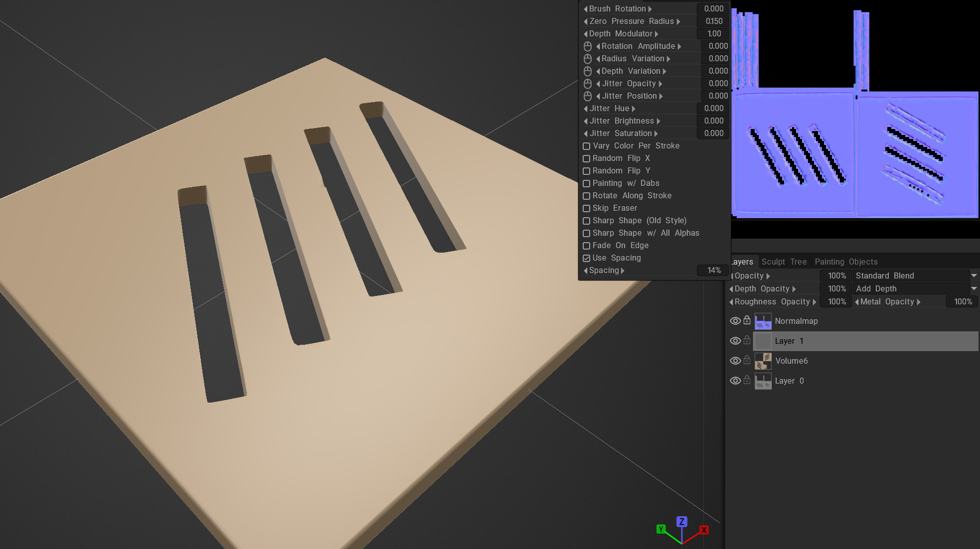This screenshot has height=549, width=980.
Task: Click pen pressure icon beside Rotation Amplitude
Action: pos(588,46)
